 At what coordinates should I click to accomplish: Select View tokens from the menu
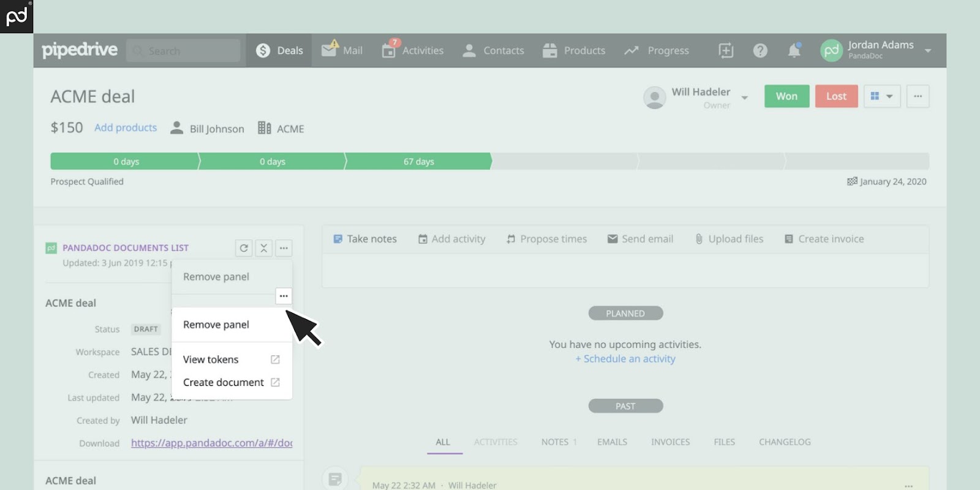[211, 360]
